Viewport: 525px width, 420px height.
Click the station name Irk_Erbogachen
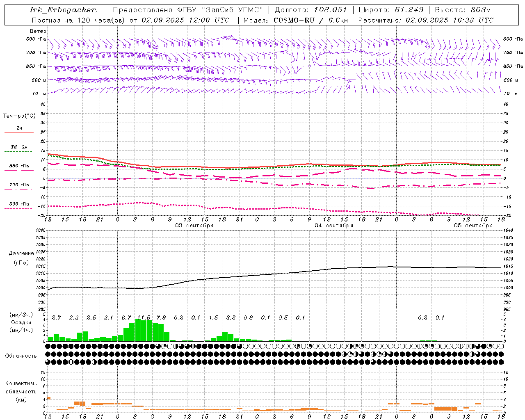63,10
